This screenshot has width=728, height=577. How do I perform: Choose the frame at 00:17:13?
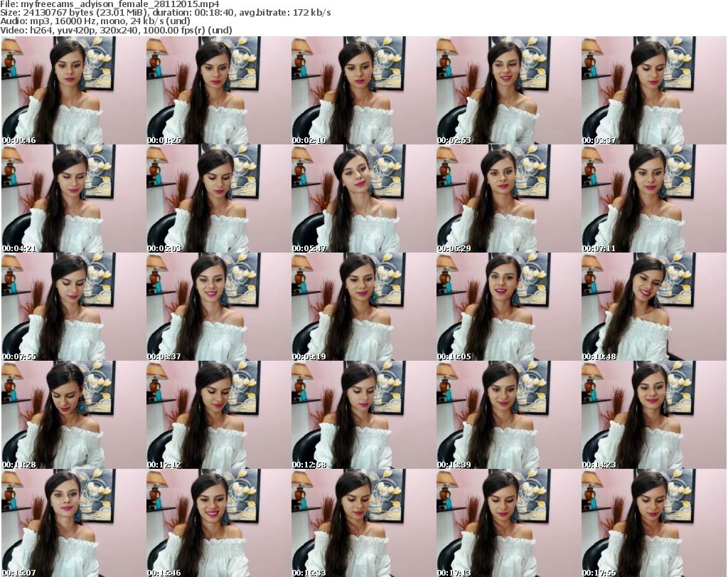click(508, 523)
